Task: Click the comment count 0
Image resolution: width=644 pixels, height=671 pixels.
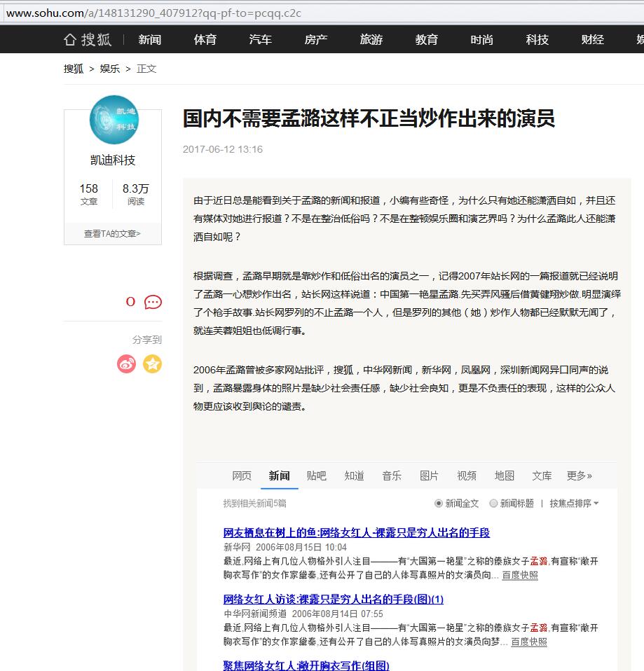Action: tap(130, 302)
